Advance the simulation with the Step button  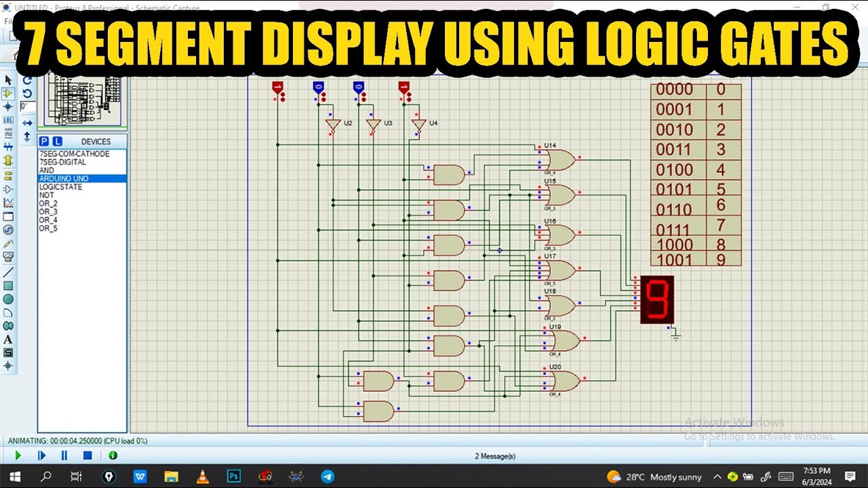click(41, 455)
